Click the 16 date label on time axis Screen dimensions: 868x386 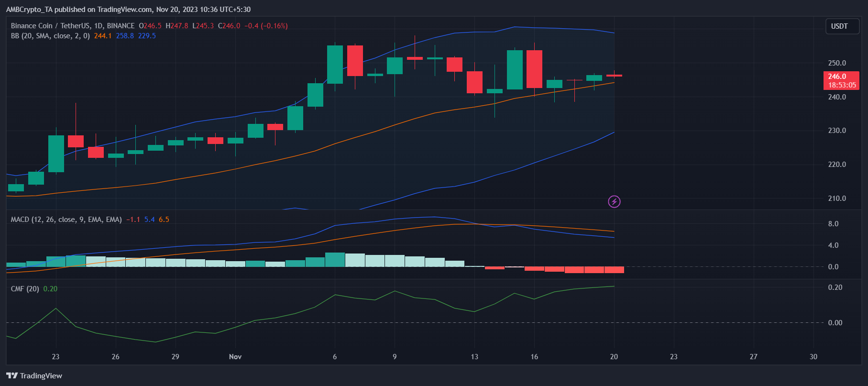click(534, 357)
